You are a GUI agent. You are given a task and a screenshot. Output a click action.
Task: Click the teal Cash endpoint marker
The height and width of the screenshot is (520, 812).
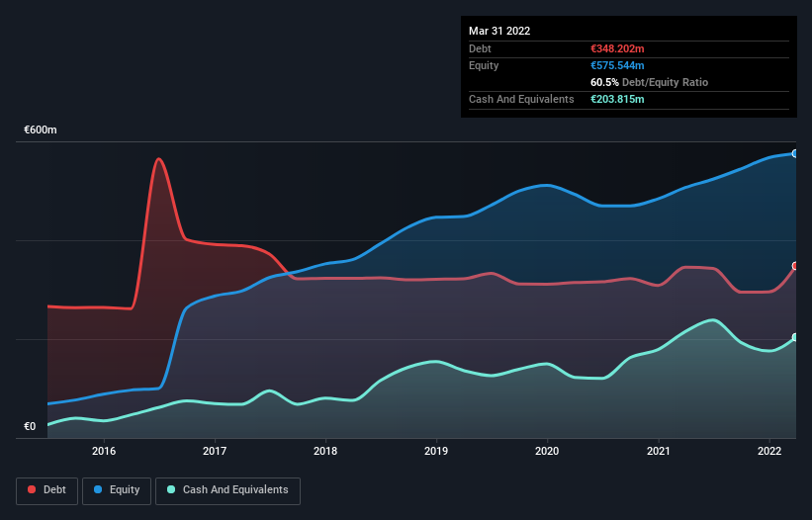click(x=795, y=337)
